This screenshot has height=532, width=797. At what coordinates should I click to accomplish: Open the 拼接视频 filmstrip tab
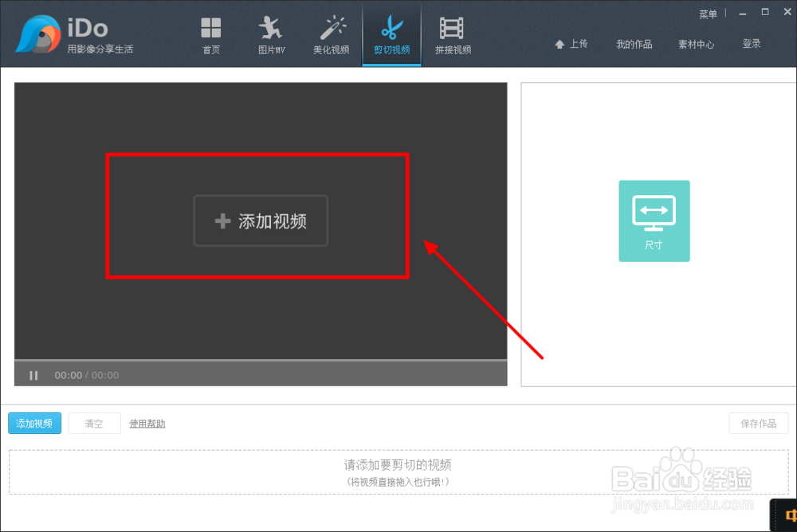(x=453, y=36)
